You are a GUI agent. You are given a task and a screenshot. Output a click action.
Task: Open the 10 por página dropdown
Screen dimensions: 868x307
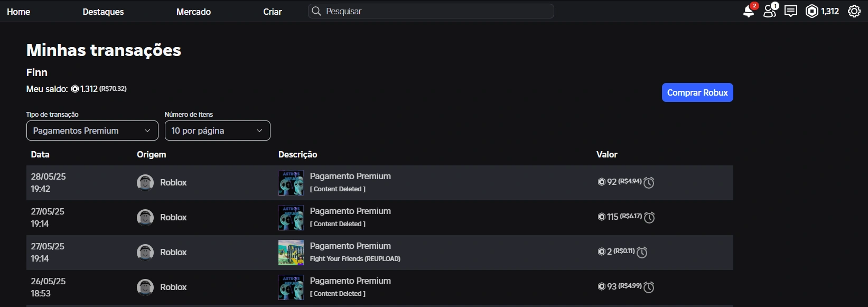tap(217, 131)
